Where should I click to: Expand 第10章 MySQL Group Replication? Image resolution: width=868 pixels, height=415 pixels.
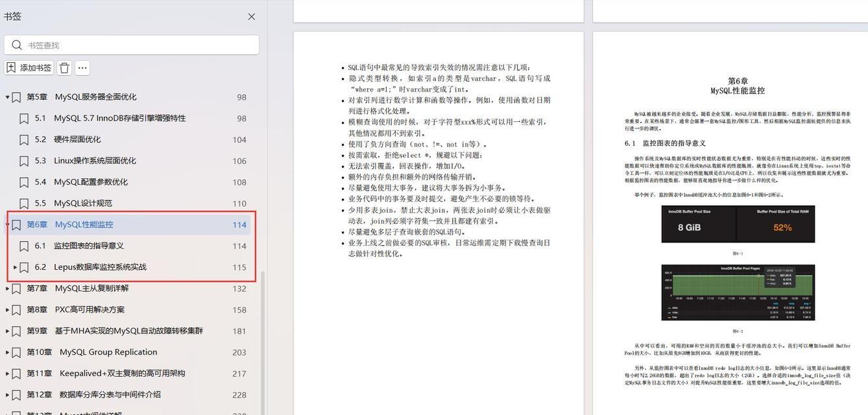click(x=7, y=353)
